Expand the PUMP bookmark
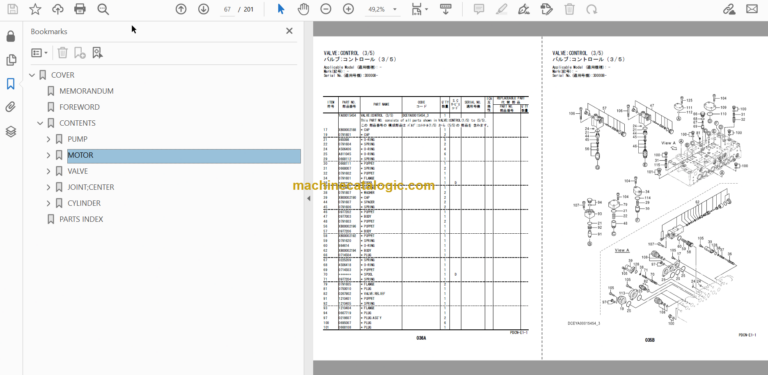768x375 pixels. pos(48,139)
